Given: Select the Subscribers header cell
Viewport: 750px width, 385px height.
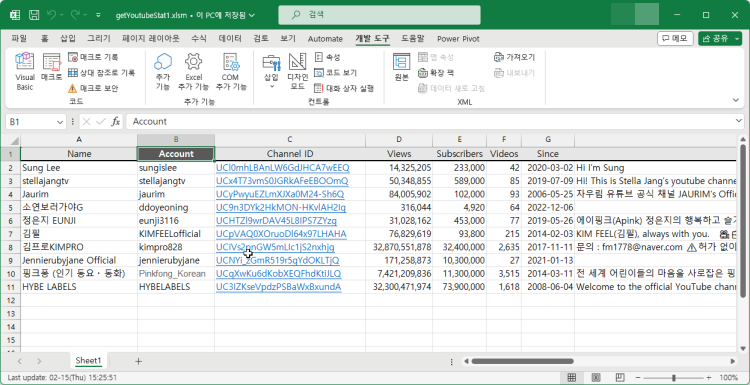Looking at the screenshot, I should click(x=459, y=154).
